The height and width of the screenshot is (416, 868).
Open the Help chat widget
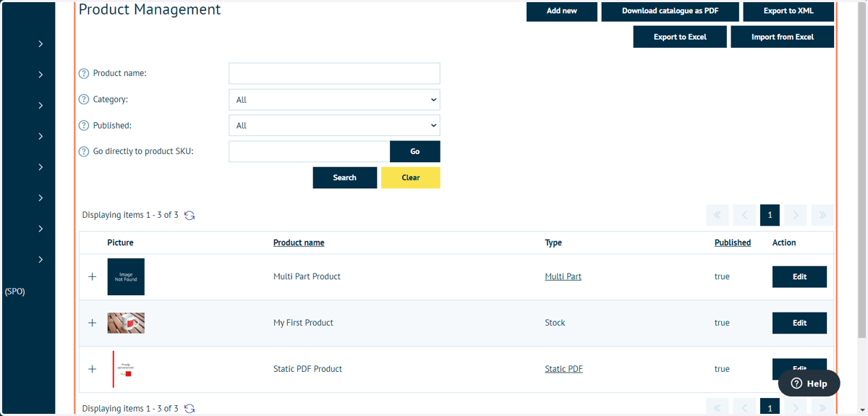click(809, 383)
